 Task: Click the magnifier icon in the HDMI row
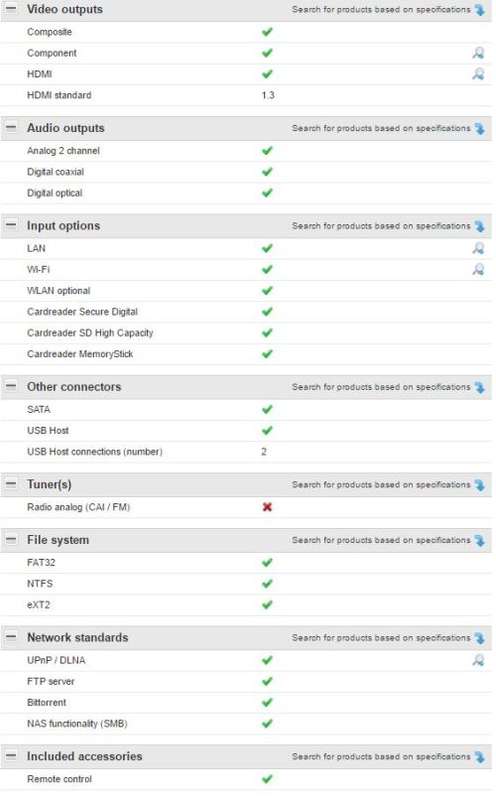tap(478, 74)
